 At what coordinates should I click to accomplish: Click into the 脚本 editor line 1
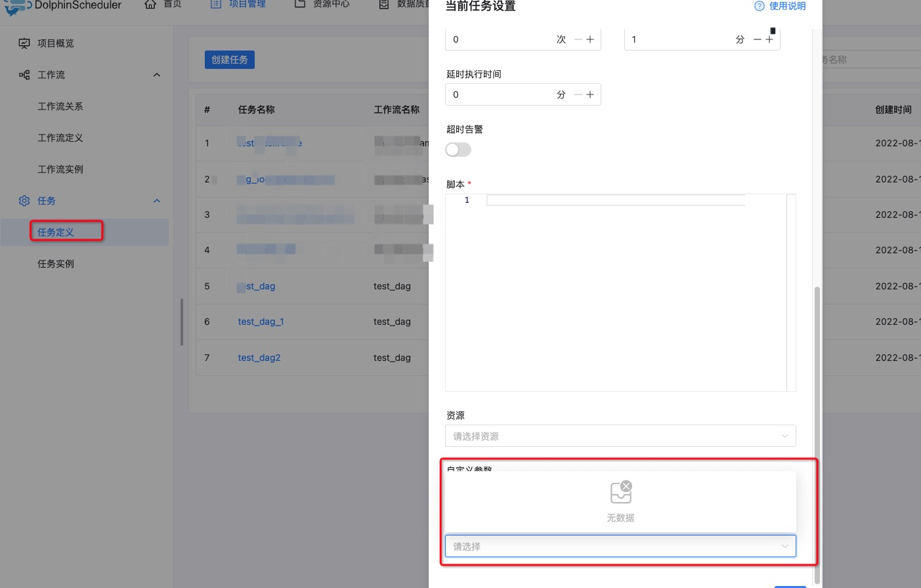tap(616, 200)
